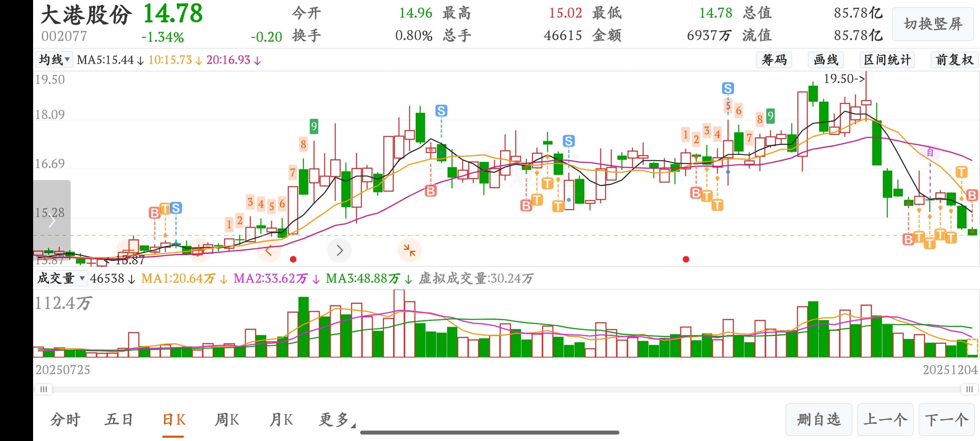Click the right-arrow chart scroll icon
The width and height of the screenshot is (980, 441).
pos(339,250)
